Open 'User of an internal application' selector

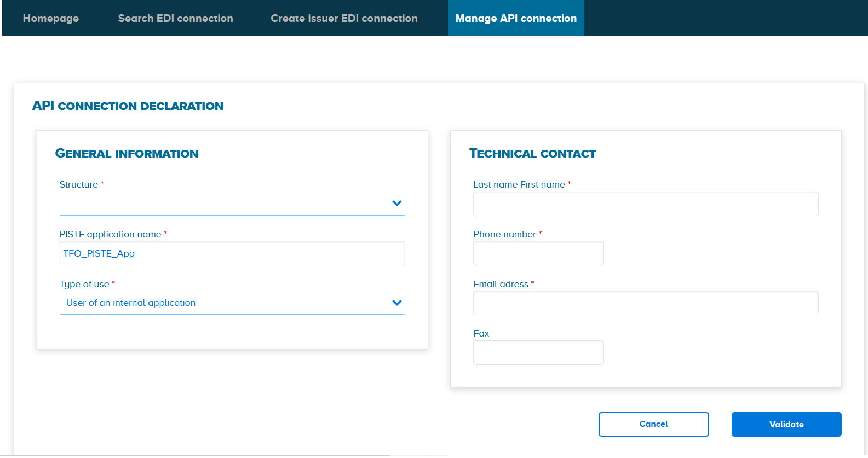[x=225, y=303]
